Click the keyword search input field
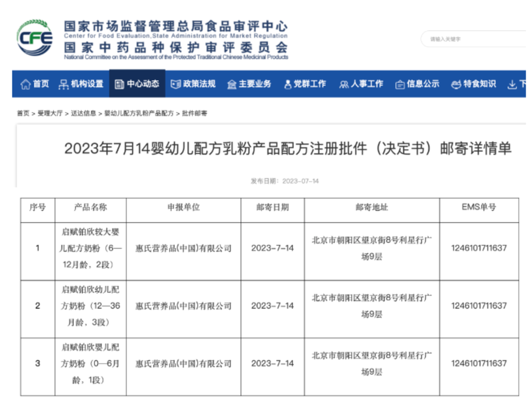This screenshot has height=405, width=532. pyautogui.click(x=473, y=39)
